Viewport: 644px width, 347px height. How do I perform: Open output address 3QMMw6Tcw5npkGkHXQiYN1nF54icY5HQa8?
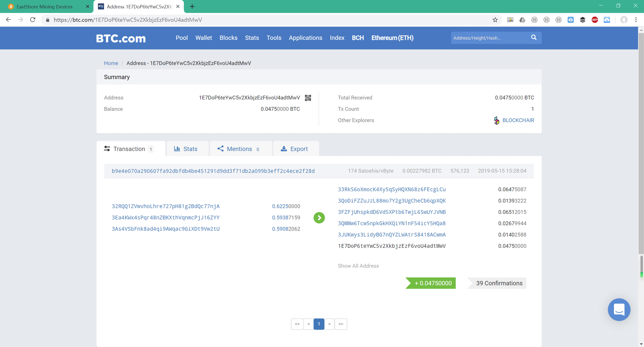[x=392, y=223]
